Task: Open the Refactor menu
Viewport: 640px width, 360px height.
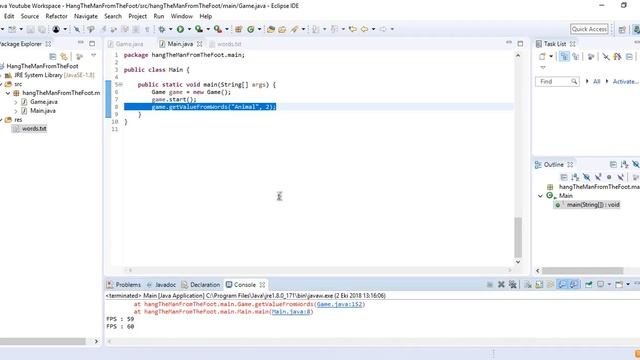Action: (56, 16)
